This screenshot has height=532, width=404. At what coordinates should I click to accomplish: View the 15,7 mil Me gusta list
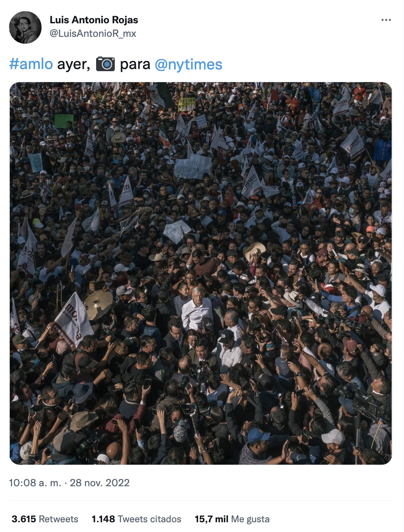pyautogui.click(x=232, y=519)
